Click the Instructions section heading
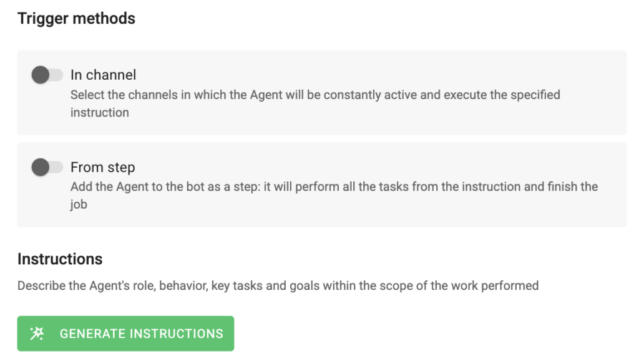The height and width of the screenshot is (364, 639). [60, 259]
